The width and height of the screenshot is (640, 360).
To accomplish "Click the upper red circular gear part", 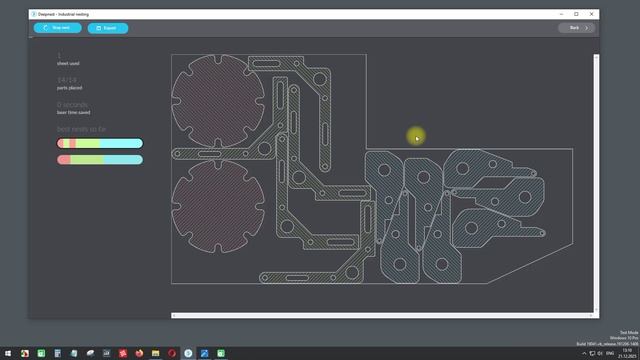I will click(218, 101).
